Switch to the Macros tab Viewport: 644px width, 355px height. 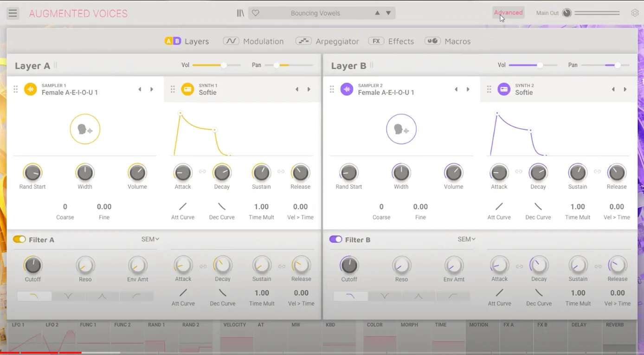pyautogui.click(x=448, y=41)
